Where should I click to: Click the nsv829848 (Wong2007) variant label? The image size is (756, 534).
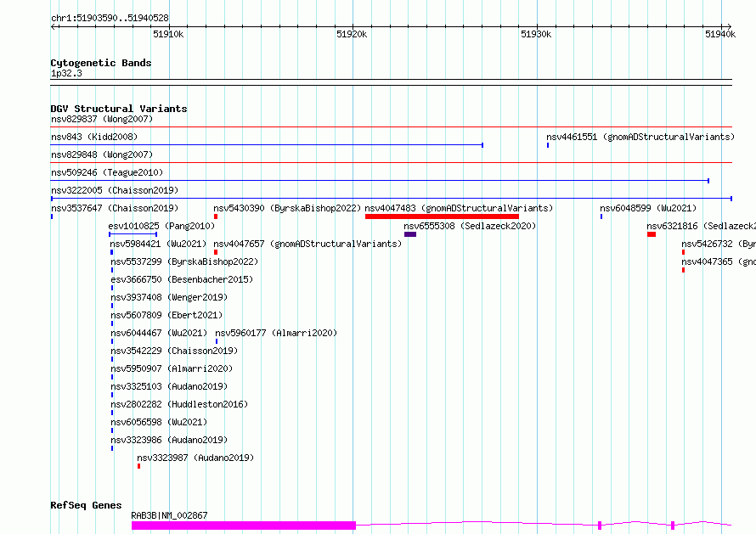pos(102,155)
